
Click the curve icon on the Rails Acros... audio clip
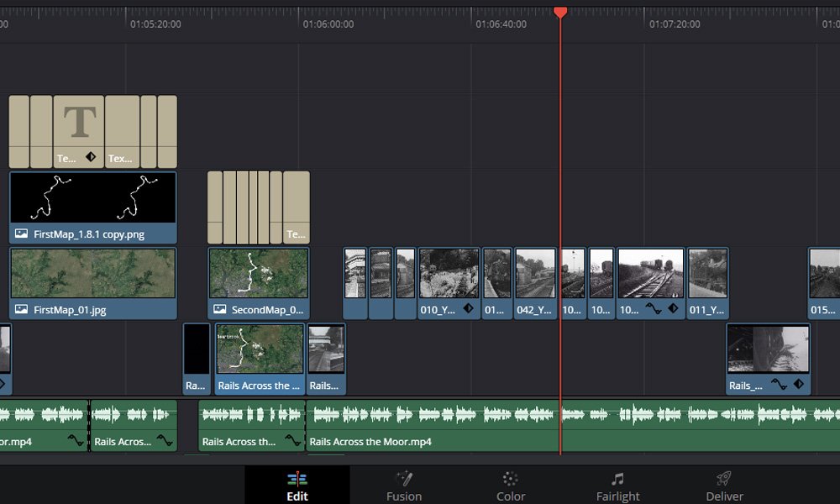pos(165,440)
